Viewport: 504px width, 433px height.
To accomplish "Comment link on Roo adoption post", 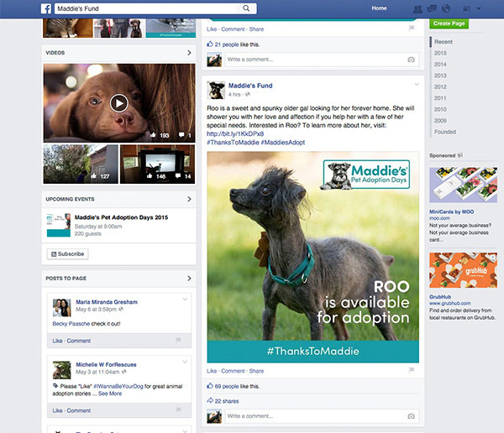I will tap(233, 371).
